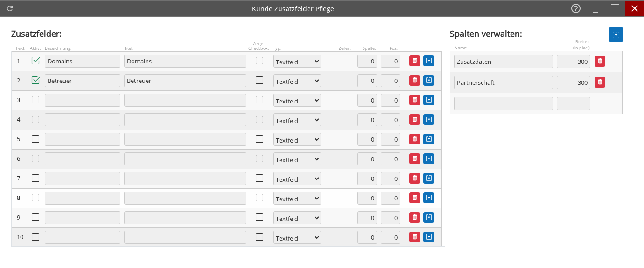Viewport: 644px width, 268px height.
Task: Open Typ selector for field 10
Action: [297, 238]
